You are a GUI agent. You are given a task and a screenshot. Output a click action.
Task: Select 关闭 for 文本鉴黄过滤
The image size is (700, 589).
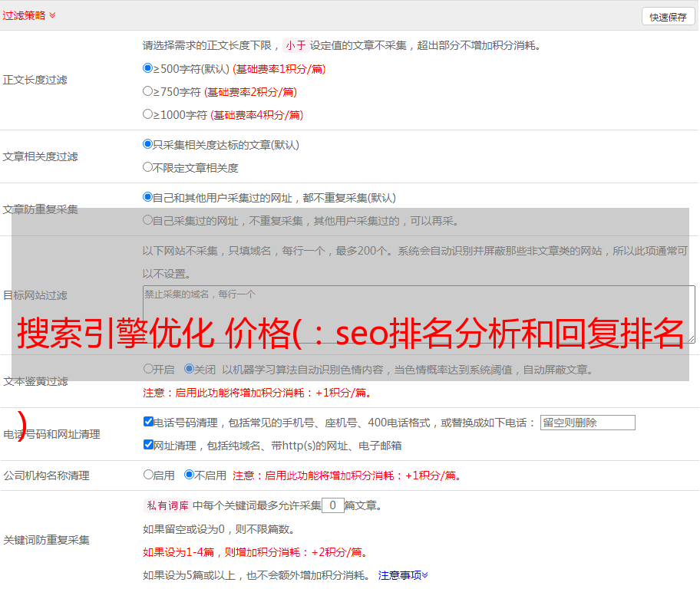click(190, 369)
